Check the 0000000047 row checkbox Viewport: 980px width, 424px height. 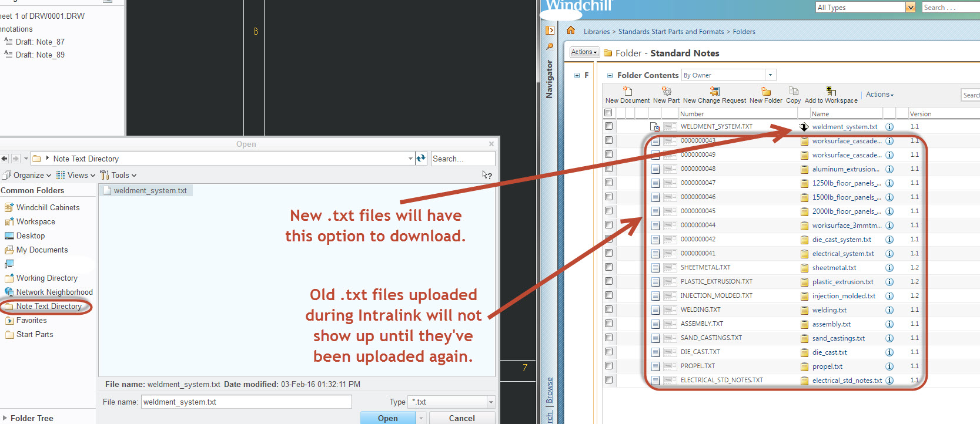click(x=608, y=183)
